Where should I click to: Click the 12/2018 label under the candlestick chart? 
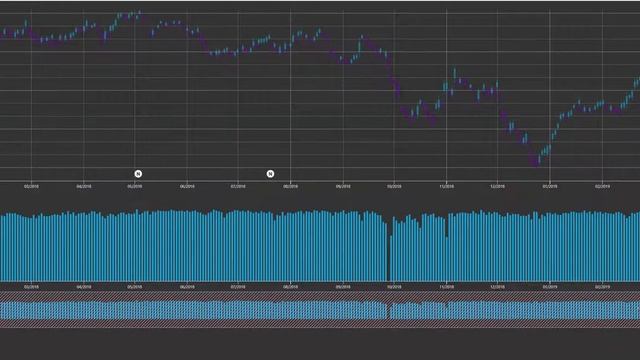[497, 187]
